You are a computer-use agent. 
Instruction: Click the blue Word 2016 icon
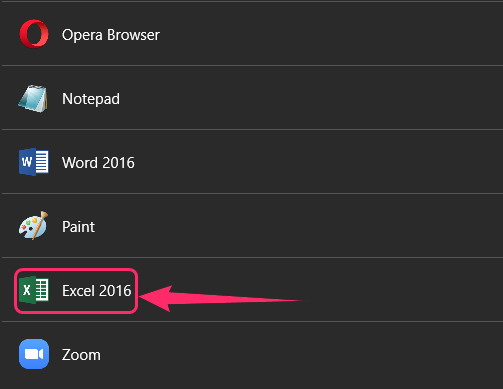pyautogui.click(x=34, y=162)
